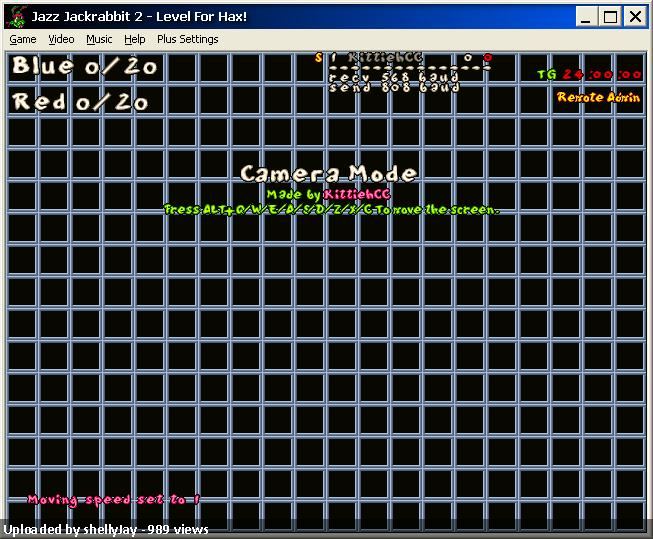This screenshot has height=539, width=653.
Task: Open the Music menu
Action: point(99,39)
